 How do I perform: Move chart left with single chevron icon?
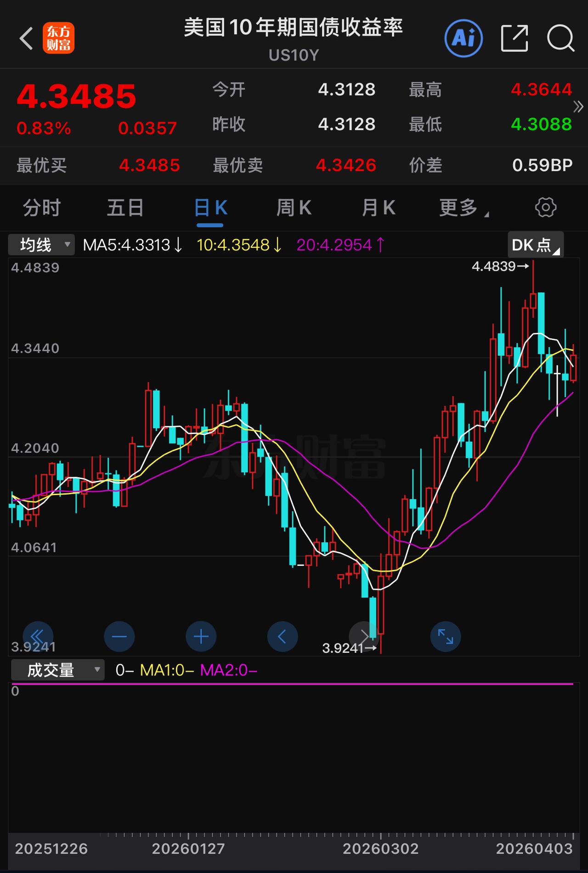[x=283, y=637]
